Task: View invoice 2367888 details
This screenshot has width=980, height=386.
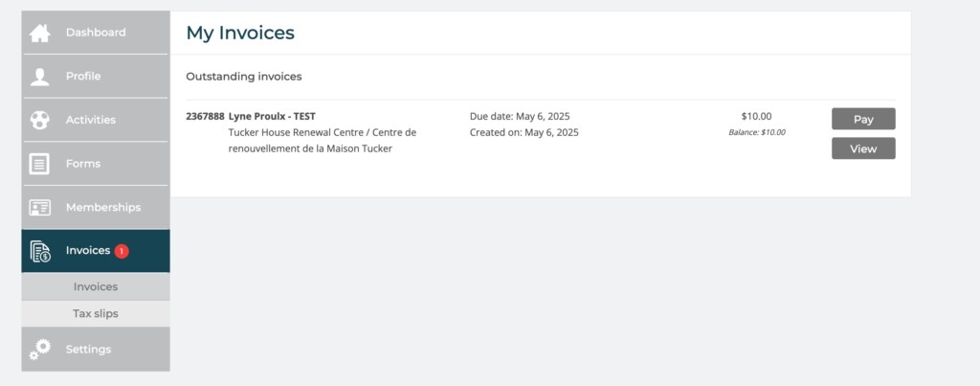Action: point(863,148)
